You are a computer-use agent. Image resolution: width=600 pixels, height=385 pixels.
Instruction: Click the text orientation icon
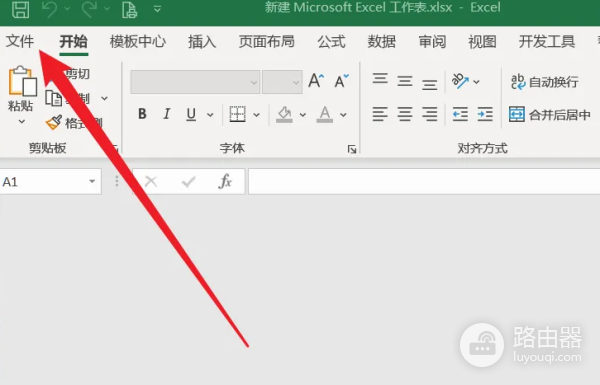pos(460,81)
